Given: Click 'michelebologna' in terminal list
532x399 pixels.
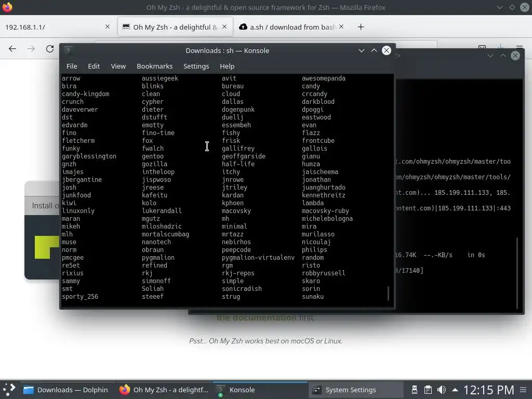Looking at the screenshot, I should tap(327, 219).
